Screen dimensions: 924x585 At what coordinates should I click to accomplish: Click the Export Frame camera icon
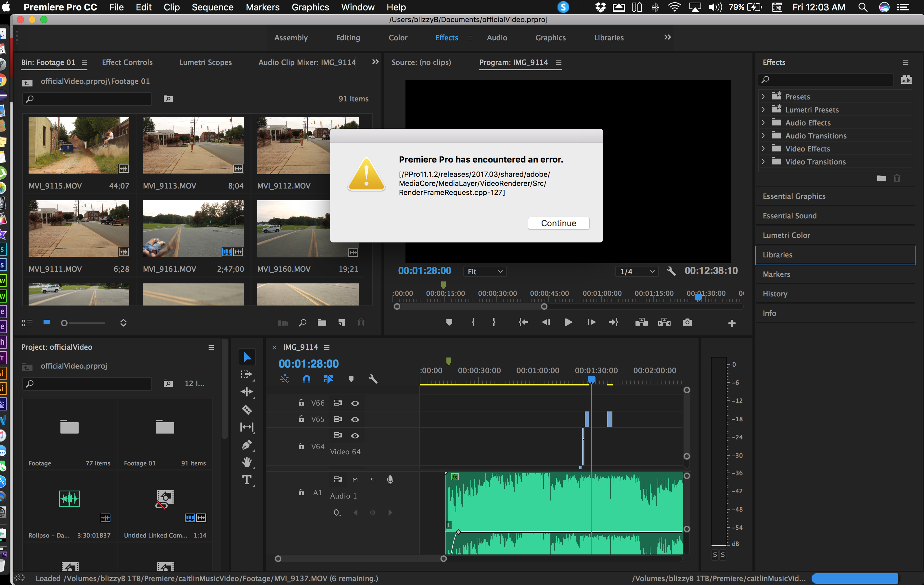(687, 322)
